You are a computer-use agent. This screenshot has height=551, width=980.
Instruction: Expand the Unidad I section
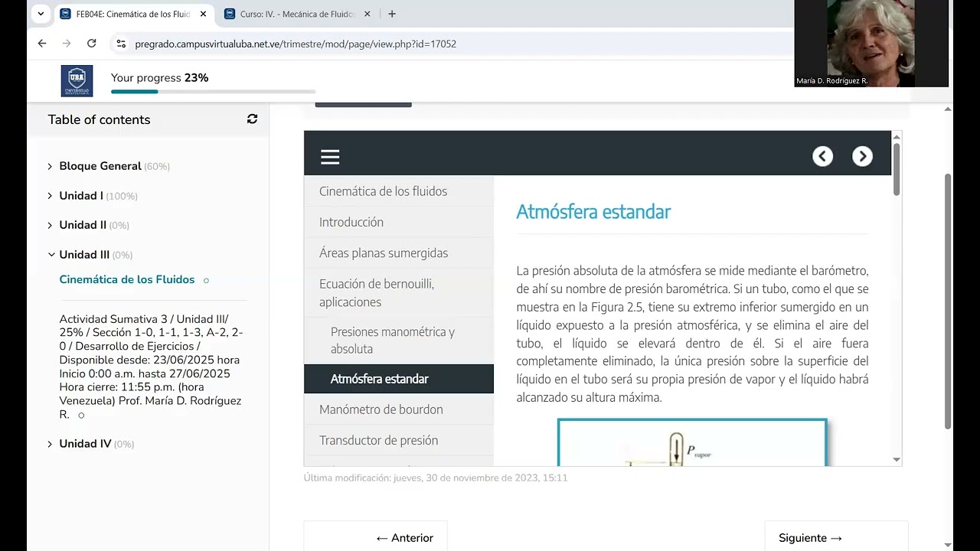tap(51, 196)
